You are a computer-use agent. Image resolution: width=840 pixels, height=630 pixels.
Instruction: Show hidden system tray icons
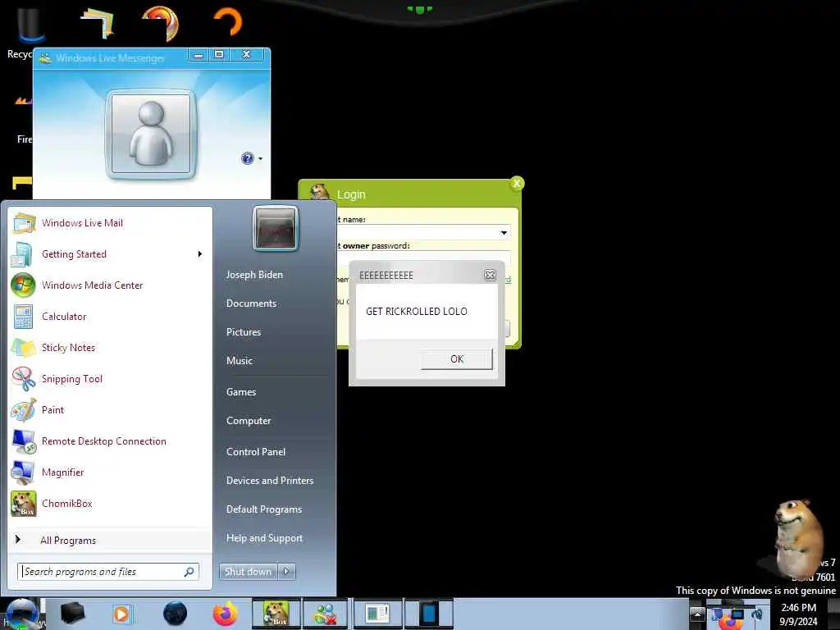(696, 614)
